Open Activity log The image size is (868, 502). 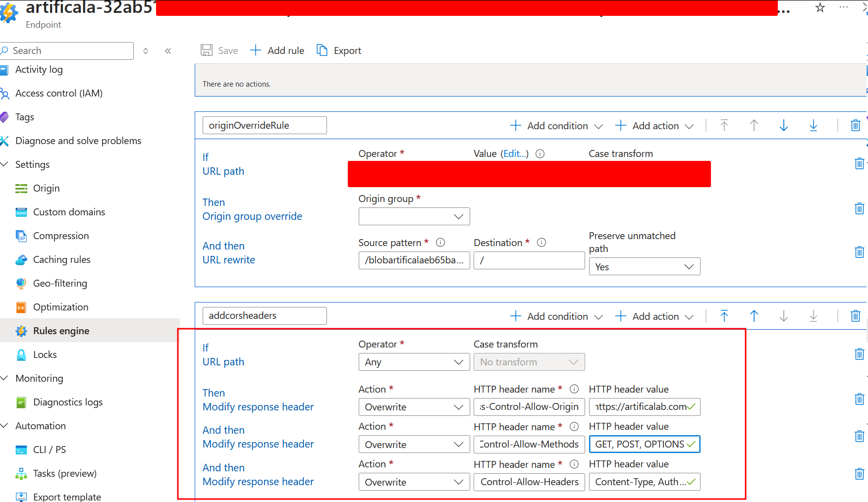(x=39, y=70)
